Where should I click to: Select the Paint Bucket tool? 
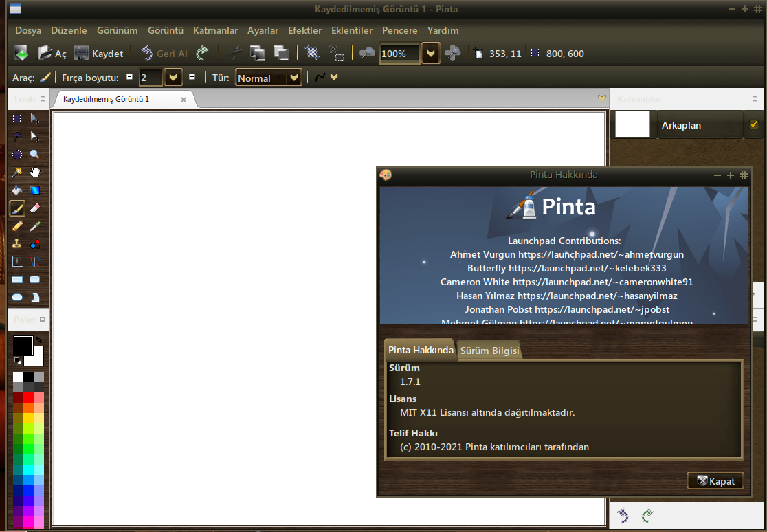(16, 190)
